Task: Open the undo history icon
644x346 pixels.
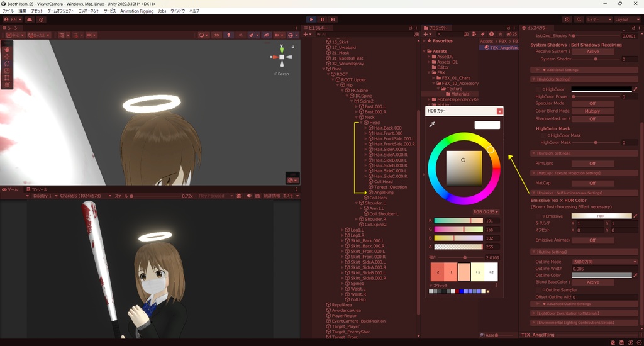Action: click(x=567, y=20)
